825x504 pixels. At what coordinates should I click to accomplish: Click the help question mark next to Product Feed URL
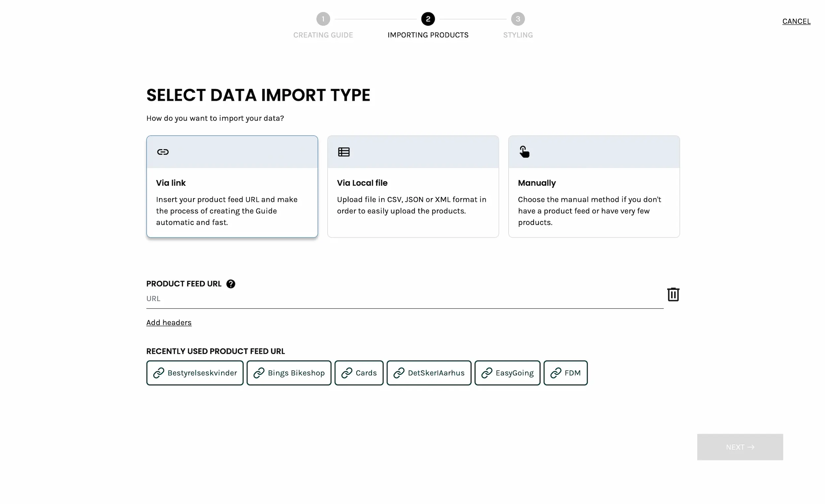point(231,284)
